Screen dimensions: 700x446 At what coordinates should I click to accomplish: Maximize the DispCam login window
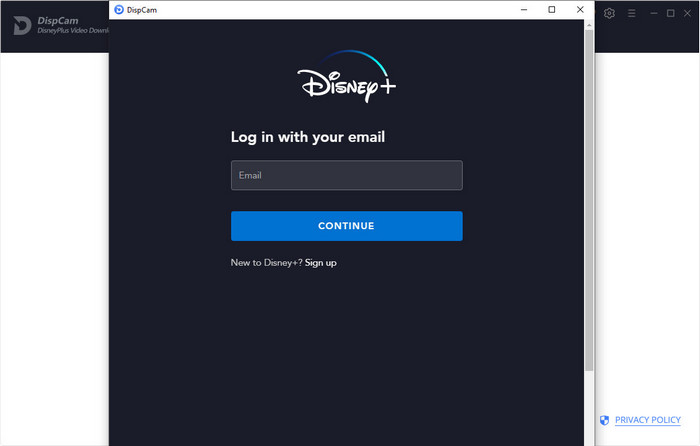point(552,9)
